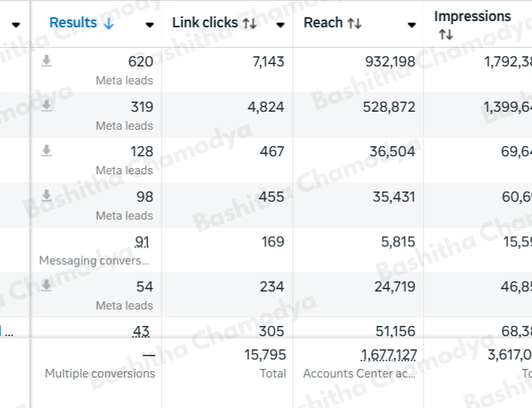The height and width of the screenshot is (408, 532).
Task: Click download icon beside 620 Meta leads
Action: [x=47, y=61]
